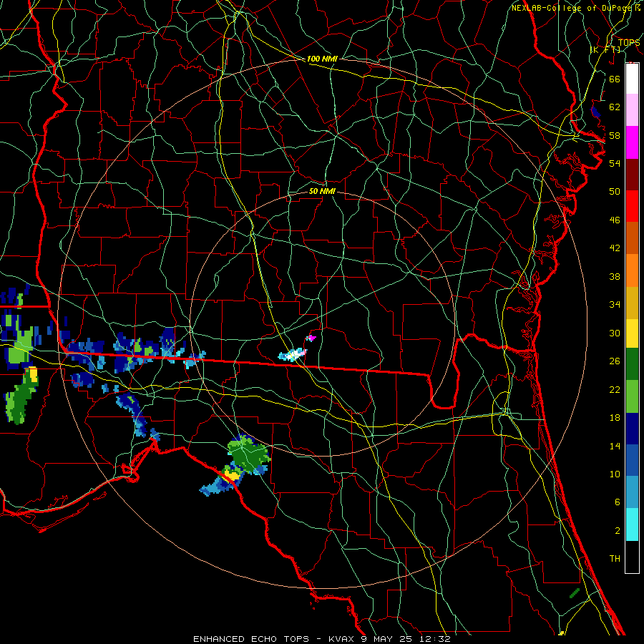This screenshot has height=644, width=644.
Task: Click the legend value '42'
Action: tap(615, 248)
